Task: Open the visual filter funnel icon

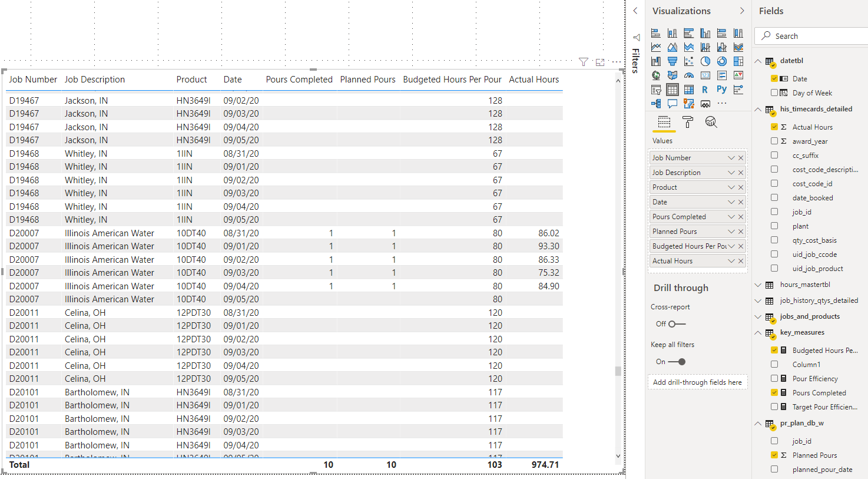Action: [x=584, y=62]
